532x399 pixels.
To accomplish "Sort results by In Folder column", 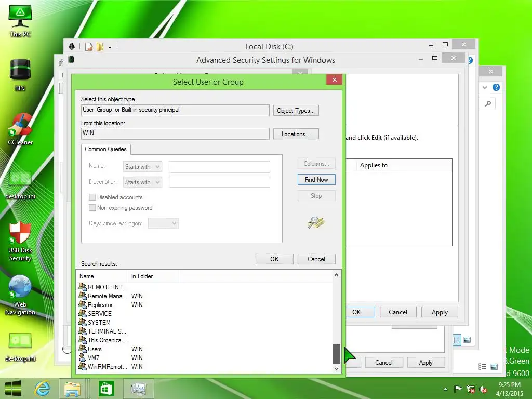I will click(154, 276).
